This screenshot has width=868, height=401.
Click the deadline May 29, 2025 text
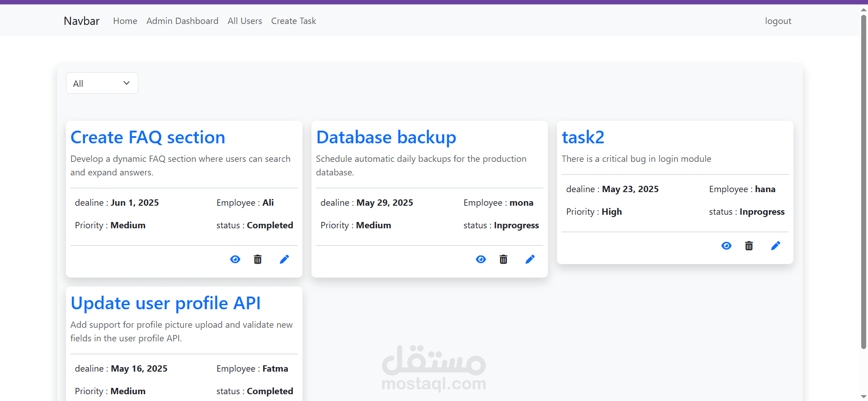(367, 203)
